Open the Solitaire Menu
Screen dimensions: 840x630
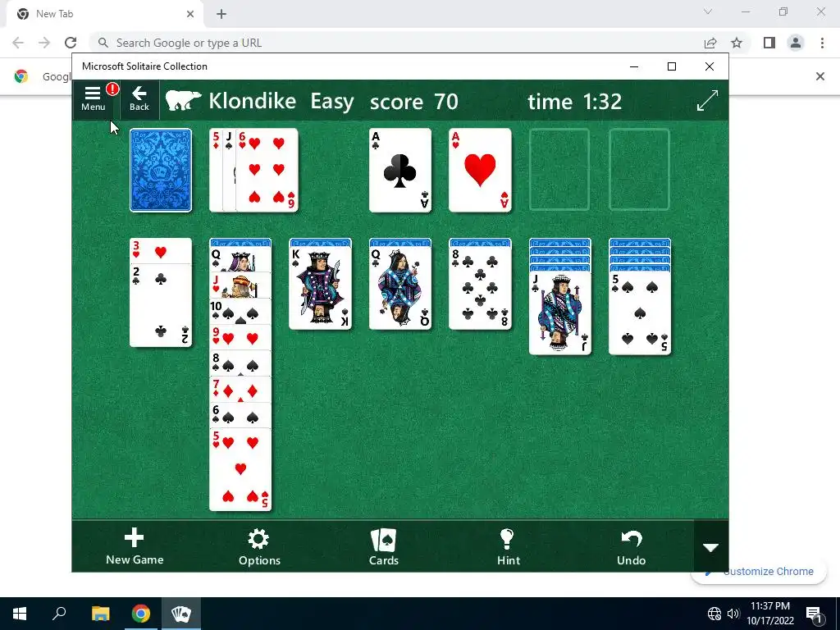coord(94,99)
